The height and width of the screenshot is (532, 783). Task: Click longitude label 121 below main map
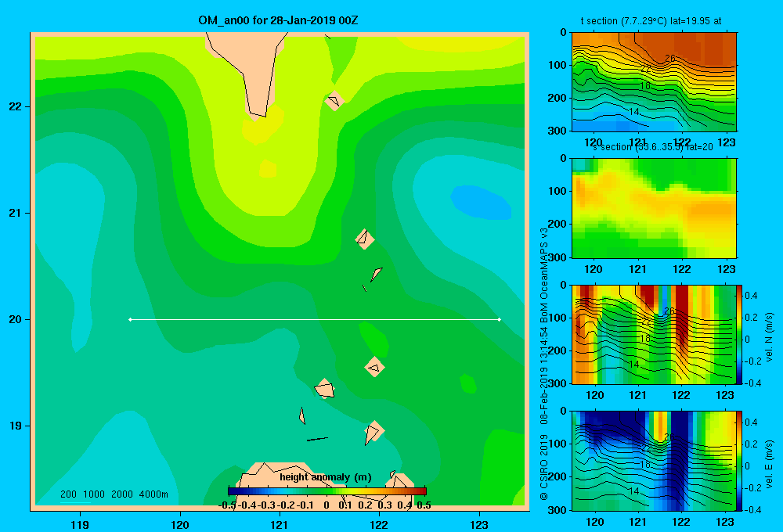pyautogui.click(x=280, y=524)
